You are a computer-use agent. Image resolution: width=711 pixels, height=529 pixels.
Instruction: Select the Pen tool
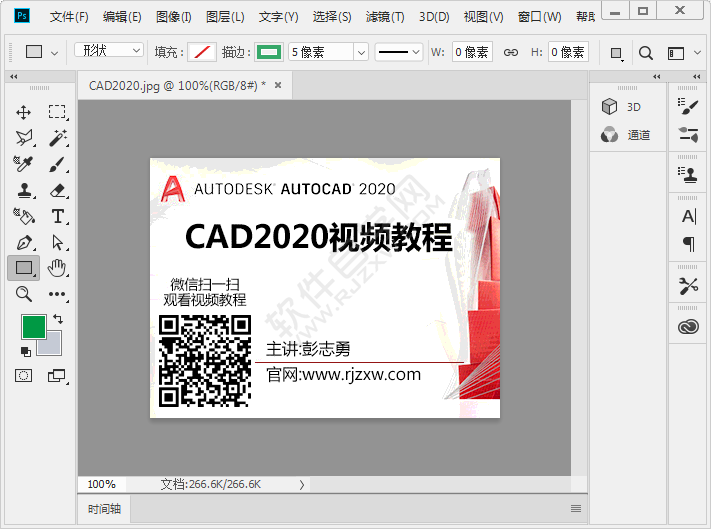pos(24,243)
